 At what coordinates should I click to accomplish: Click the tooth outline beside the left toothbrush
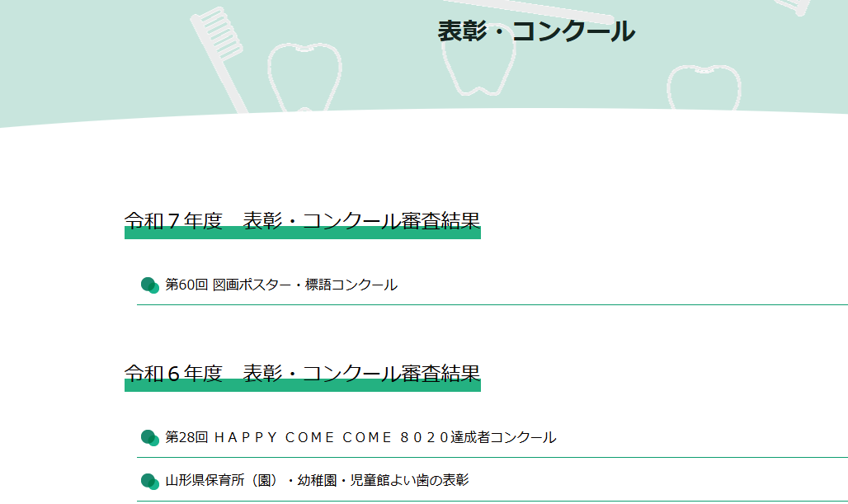pyautogui.click(x=305, y=76)
